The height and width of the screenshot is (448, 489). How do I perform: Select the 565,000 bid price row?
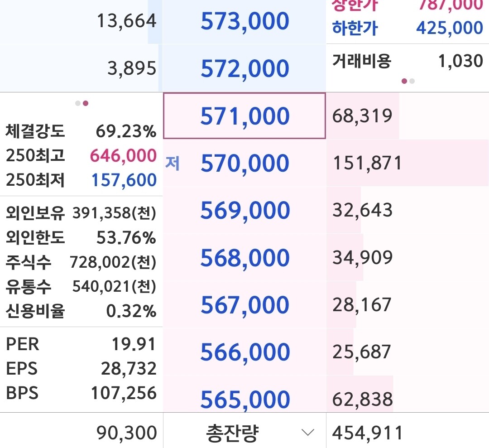point(244,399)
